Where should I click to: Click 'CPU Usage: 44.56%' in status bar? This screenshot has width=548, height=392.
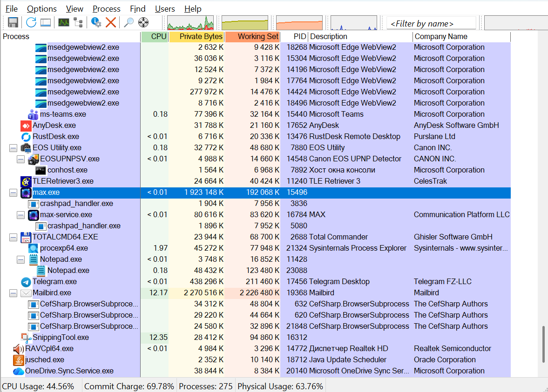[x=38, y=386]
